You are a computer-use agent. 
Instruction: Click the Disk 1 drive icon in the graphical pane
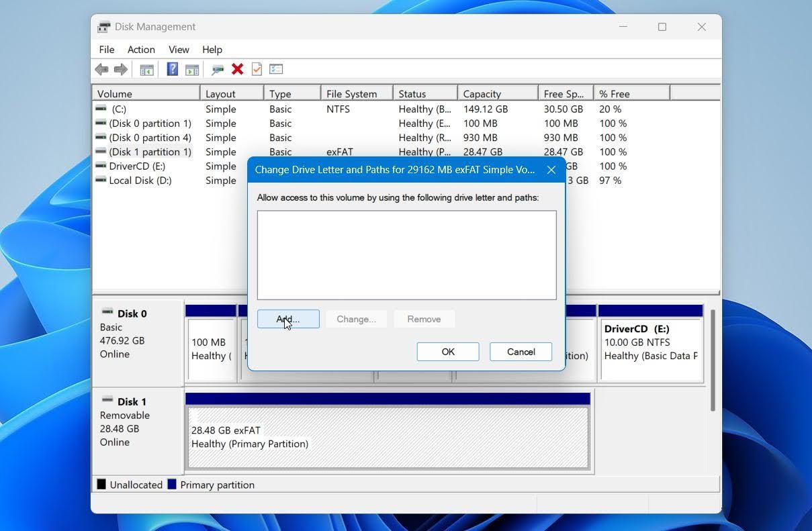[x=107, y=400]
